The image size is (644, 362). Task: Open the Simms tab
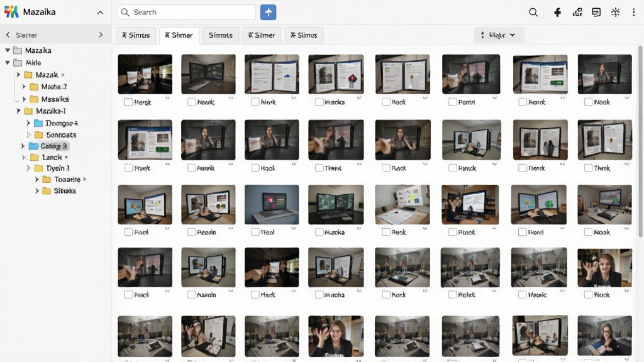click(304, 35)
